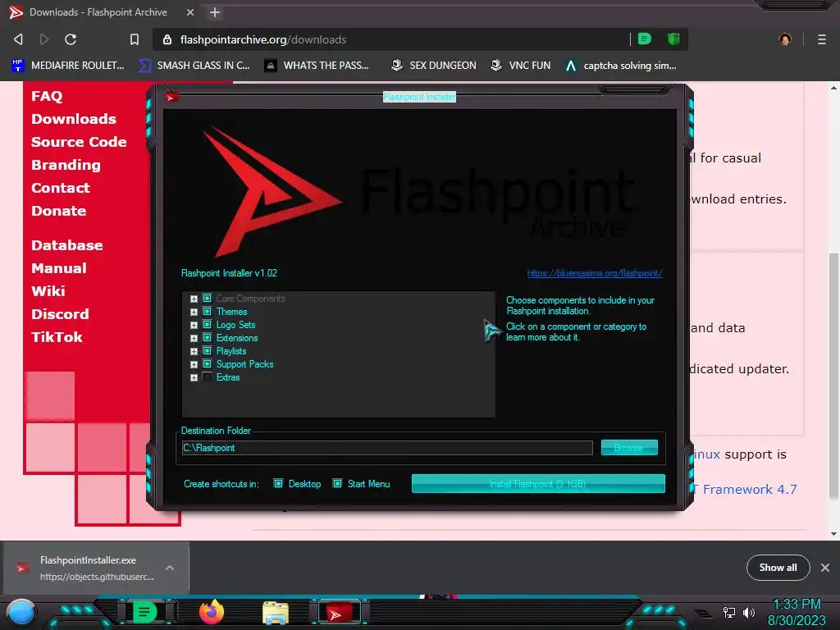Toggle Start Menu shortcut checkbox
This screenshot has height=630, width=840.
[x=337, y=484]
